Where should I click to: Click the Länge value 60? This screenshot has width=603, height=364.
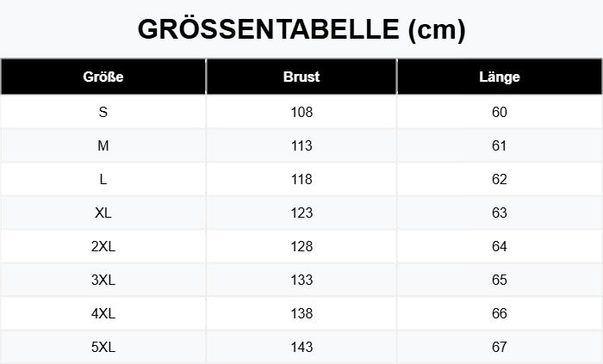click(500, 112)
